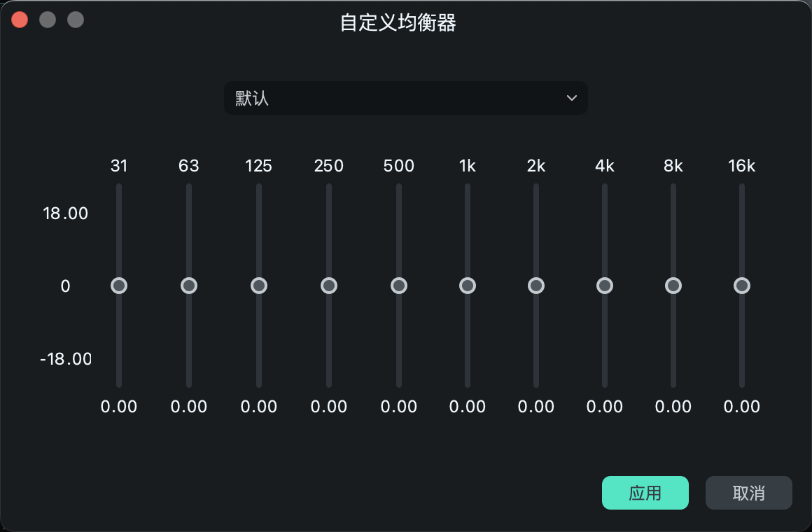The image size is (812, 532).
Task: Click the 取消 button
Action: click(748, 493)
